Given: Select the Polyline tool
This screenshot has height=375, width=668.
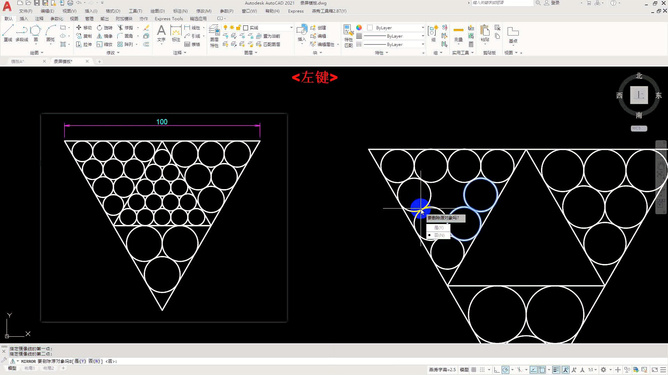Looking at the screenshot, I should pos(22,33).
